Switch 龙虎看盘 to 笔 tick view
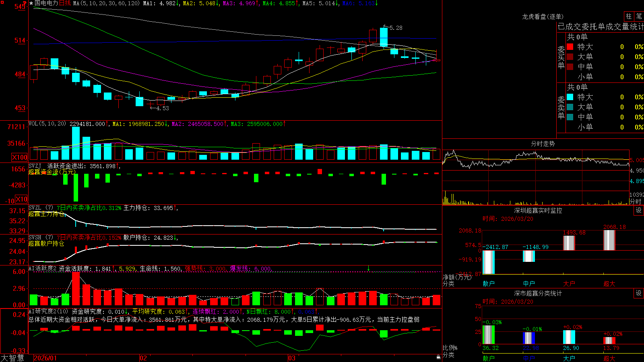 point(639,16)
